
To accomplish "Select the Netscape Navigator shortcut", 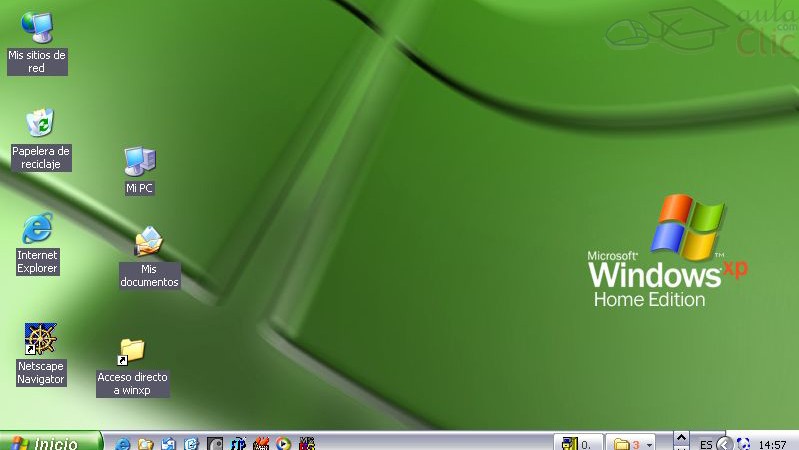I will pos(41,340).
